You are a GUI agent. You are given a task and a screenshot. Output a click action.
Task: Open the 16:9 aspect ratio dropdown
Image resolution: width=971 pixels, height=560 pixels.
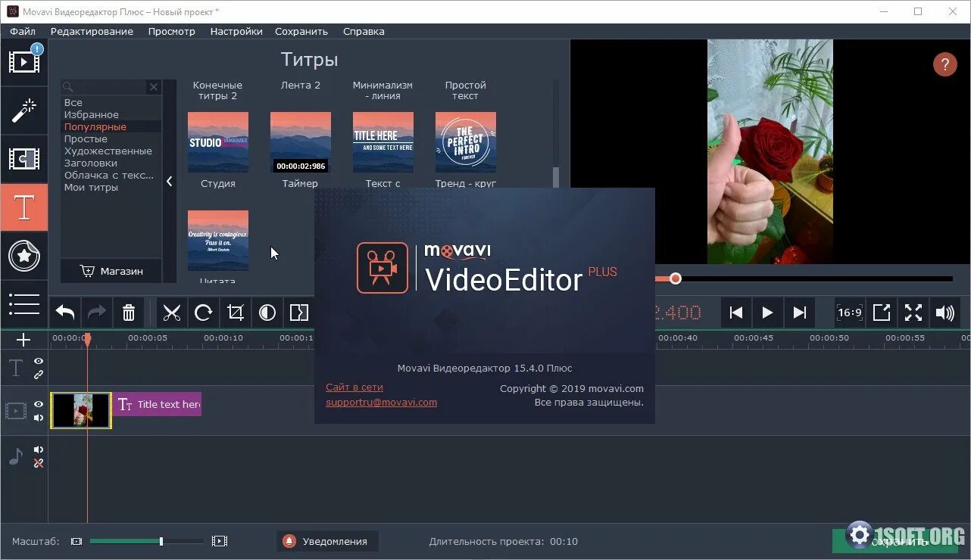click(850, 313)
